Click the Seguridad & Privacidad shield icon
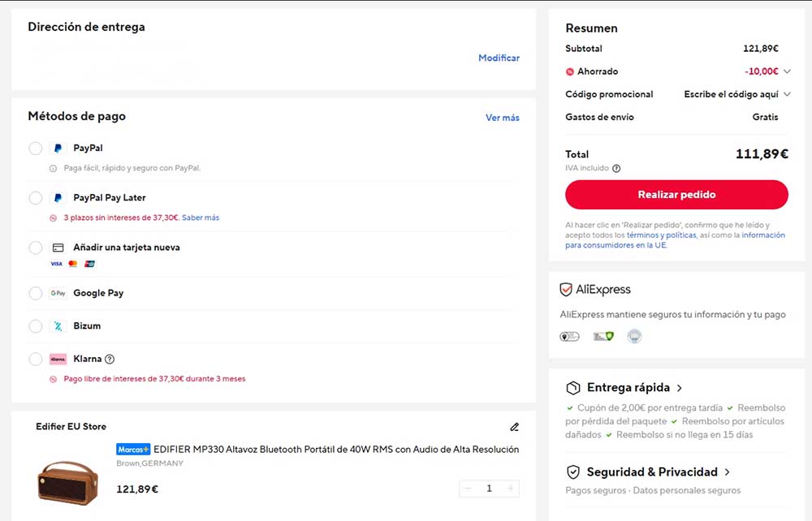Image resolution: width=812 pixels, height=521 pixels. click(573, 472)
